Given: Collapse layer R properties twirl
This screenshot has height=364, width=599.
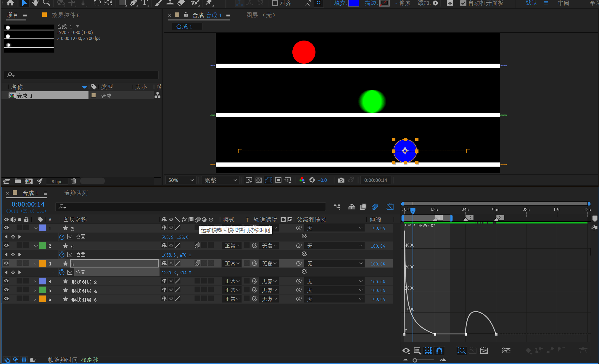Looking at the screenshot, I should click(x=36, y=228).
